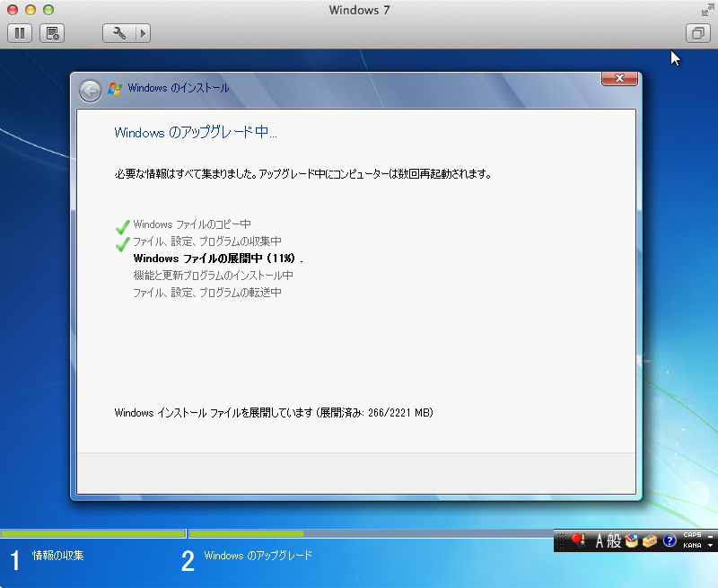Minimize the language bar
Screen dimensions: 718x588
pos(710,535)
